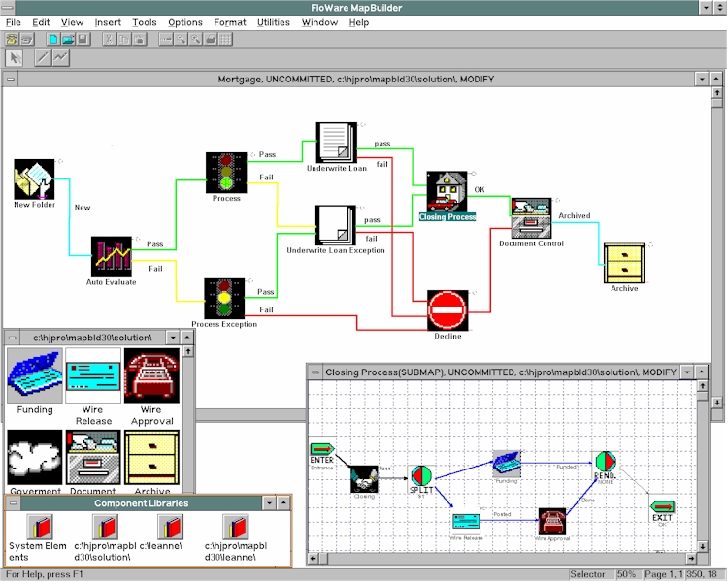
Task: Select the Funding node in the submap
Action: click(x=507, y=464)
